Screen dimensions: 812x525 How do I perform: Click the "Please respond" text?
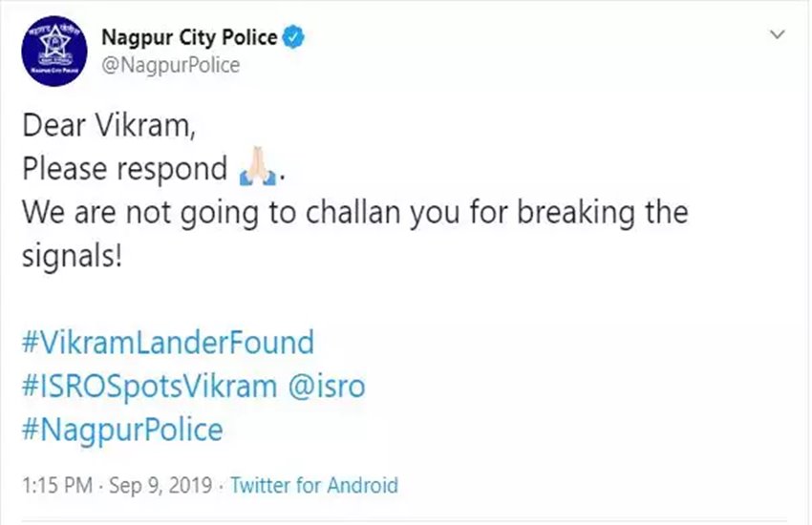coord(125,169)
